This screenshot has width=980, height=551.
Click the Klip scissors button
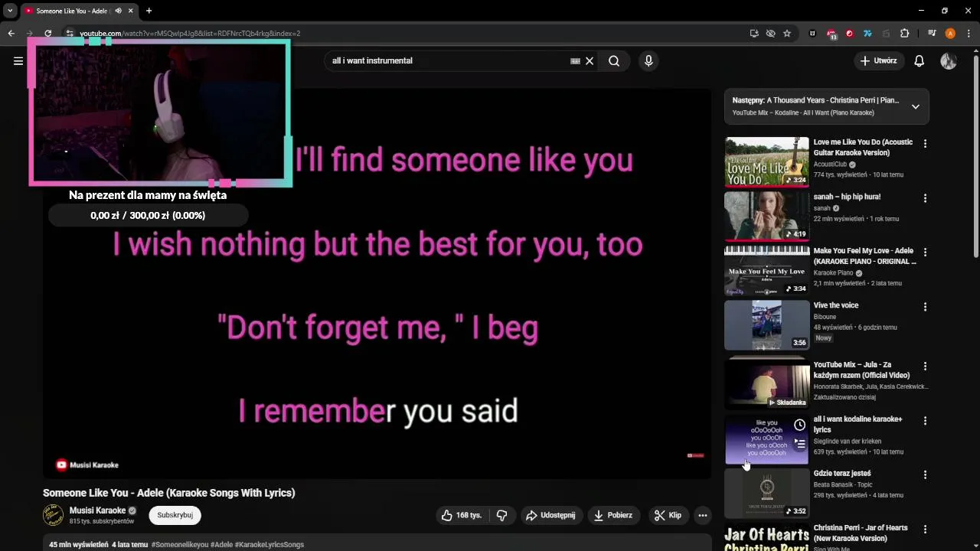668,516
